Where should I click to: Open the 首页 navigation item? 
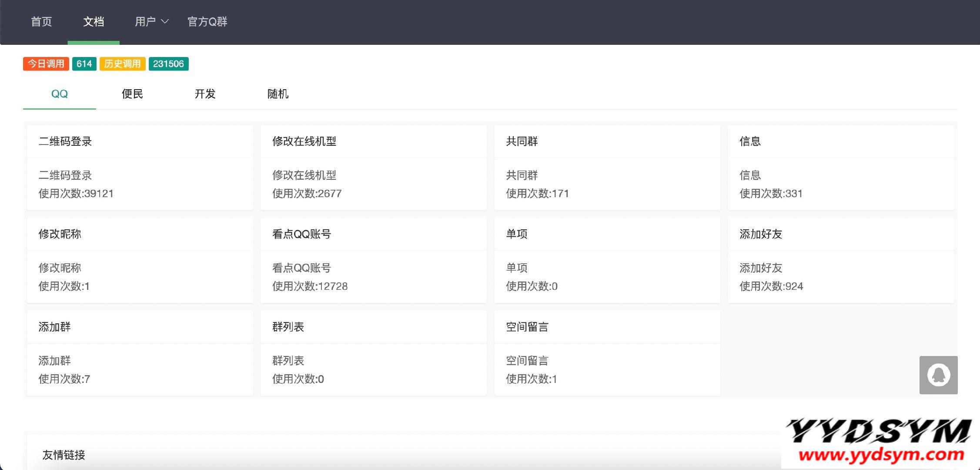(x=41, y=22)
